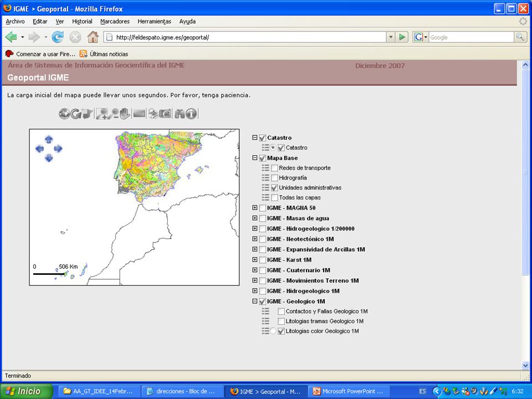Click Firefox forward navigation arrow
The height and width of the screenshot is (399, 532).
34,37
